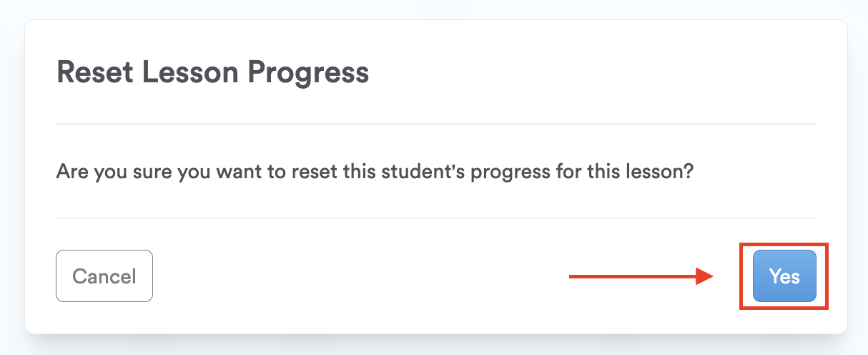Click the "Reset Lesson Progress" heading
Viewport: 868px width, 355px height.
pyautogui.click(x=212, y=72)
